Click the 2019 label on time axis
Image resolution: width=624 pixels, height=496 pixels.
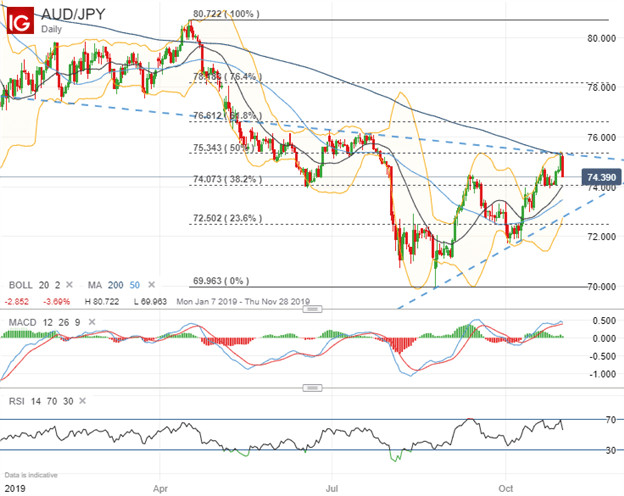pyautogui.click(x=15, y=488)
